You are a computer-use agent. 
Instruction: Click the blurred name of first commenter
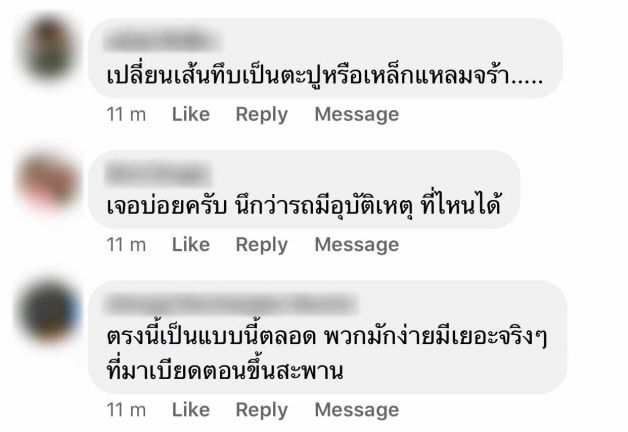[x=161, y=41]
